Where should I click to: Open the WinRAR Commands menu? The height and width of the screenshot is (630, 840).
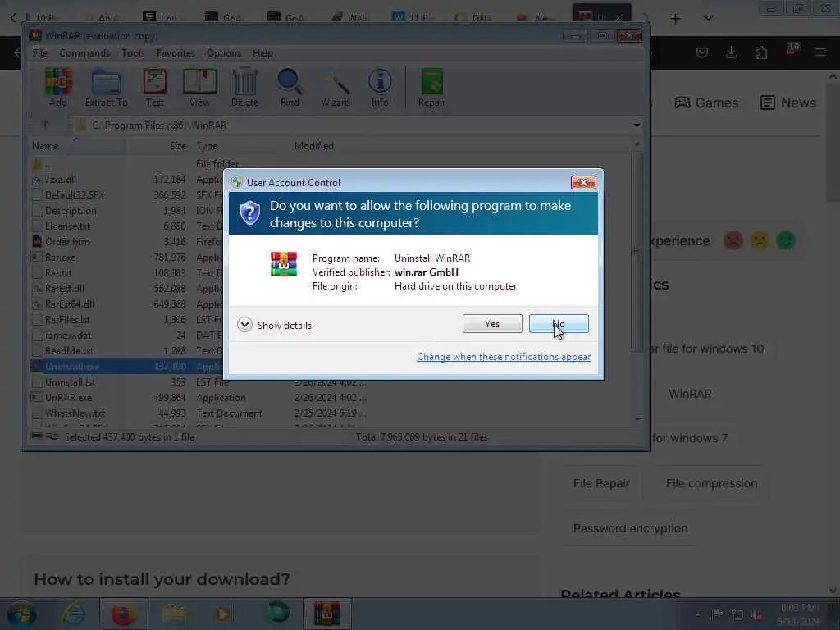pos(84,53)
